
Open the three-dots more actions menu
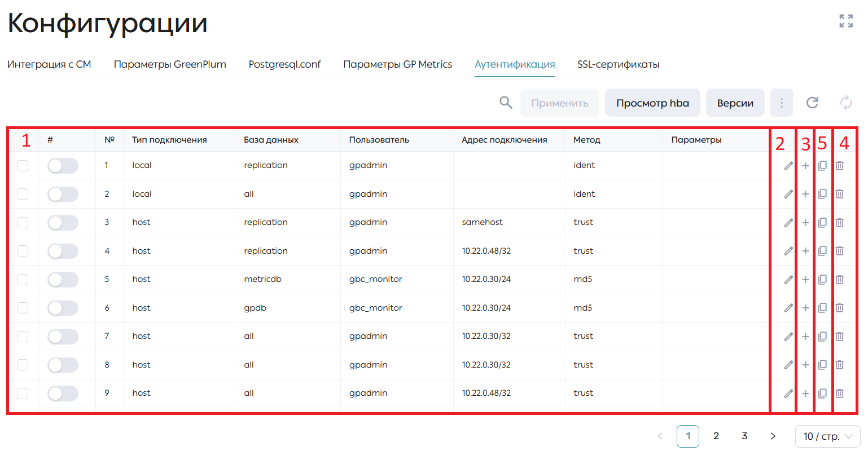tap(782, 103)
